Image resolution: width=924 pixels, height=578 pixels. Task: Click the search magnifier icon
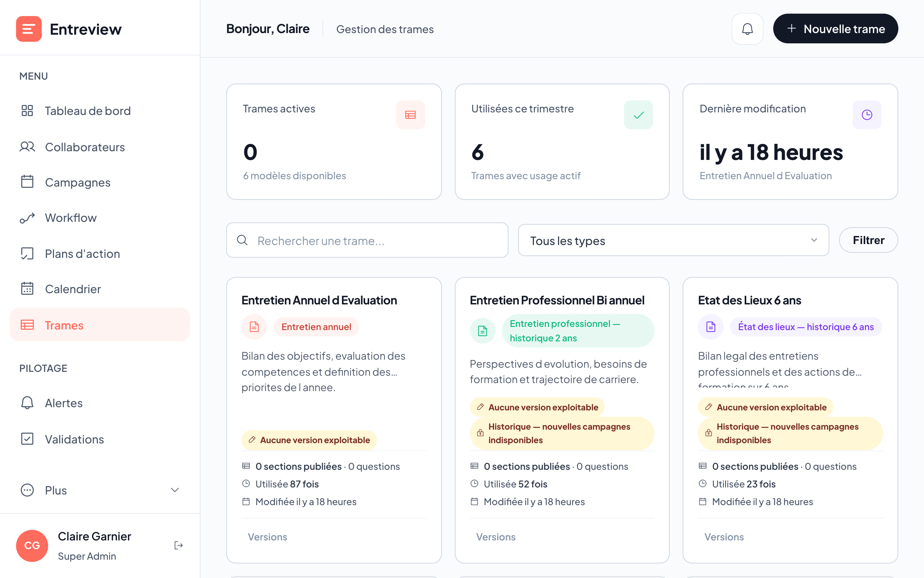(242, 240)
